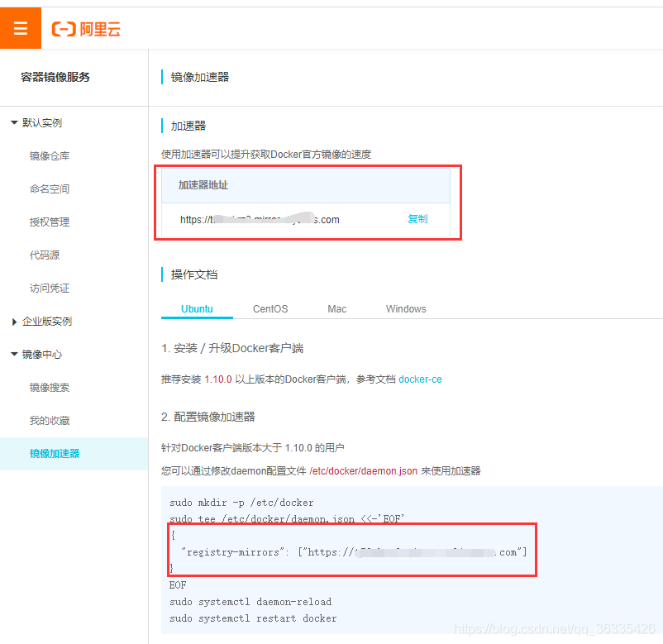Click the 阿里云 logo
The width and height of the screenshot is (663, 644).
(86, 29)
